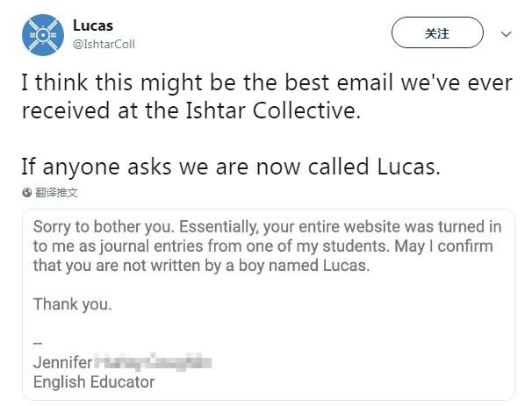Click the "Thank you." line in email
The width and height of the screenshot is (532, 406).
(x=72, y=304)
